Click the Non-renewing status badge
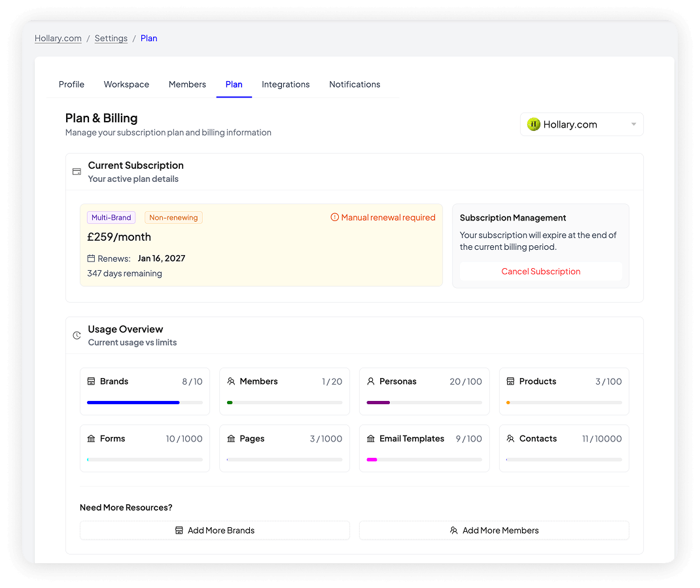This screenshot has height=588, width=700. click(x=173, y=218)
